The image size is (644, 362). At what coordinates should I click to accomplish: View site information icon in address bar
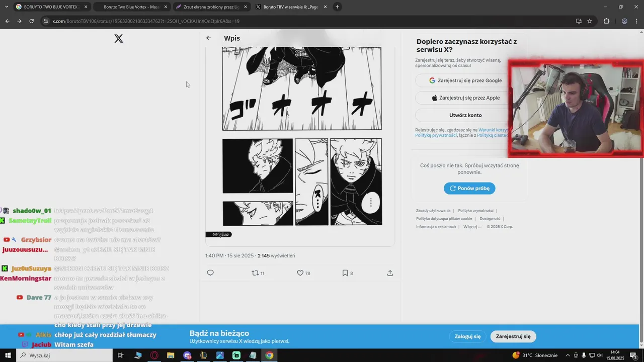46,21
